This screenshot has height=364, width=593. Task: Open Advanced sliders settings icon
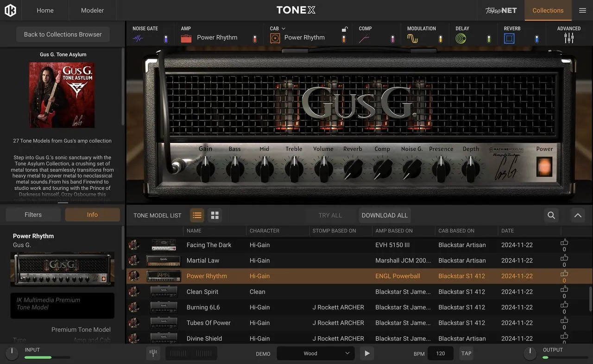pyautogui.click(x=569, y=38)
